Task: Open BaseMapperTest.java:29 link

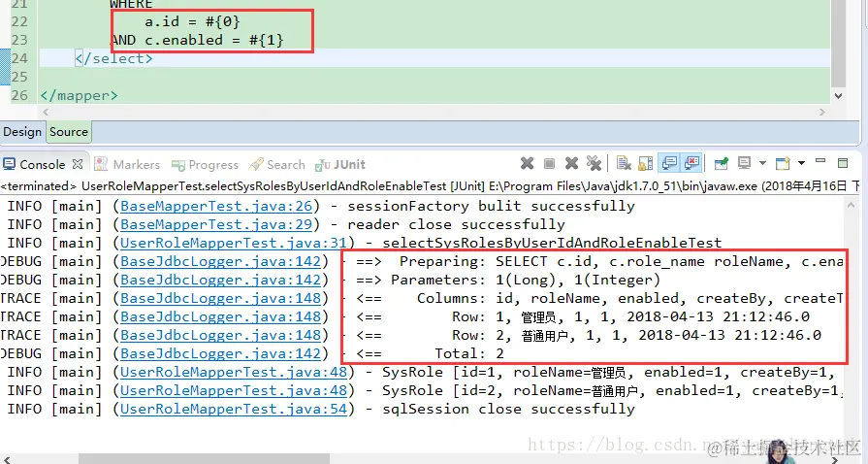Action: point(216,224)
